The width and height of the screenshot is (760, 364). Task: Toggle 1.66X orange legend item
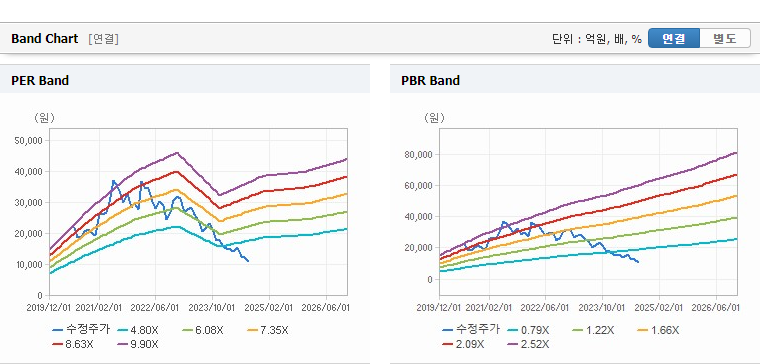click(658, 330)
